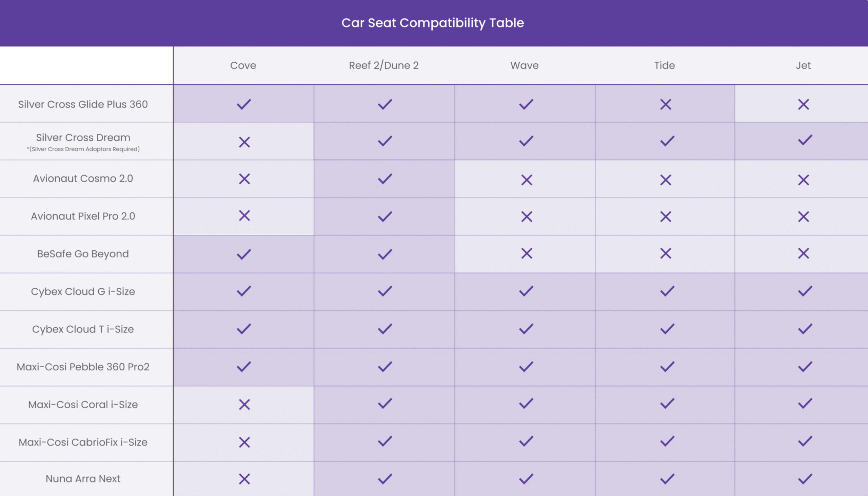This screenshot has width=868, height=496.
Task: Click the checkmark for Avionaut Cosmo 2.0 under Reef 2/Dune 2
Action: [385, 179]
